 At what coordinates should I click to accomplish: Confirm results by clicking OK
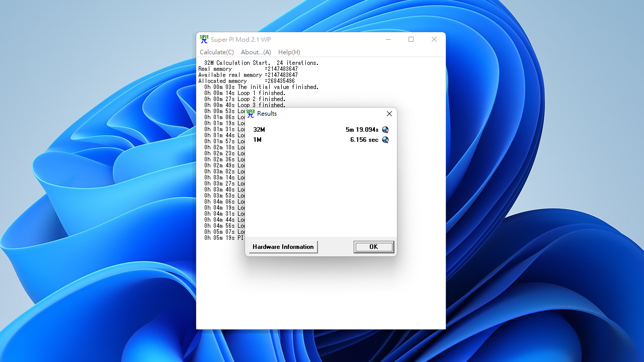pyautogui.click(x=373, y=247)
